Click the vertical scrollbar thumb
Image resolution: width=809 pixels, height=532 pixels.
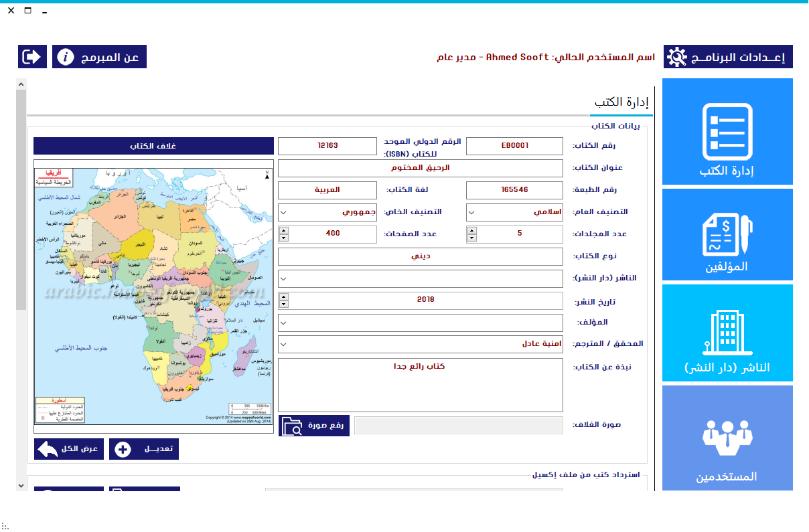pos(21,199)
